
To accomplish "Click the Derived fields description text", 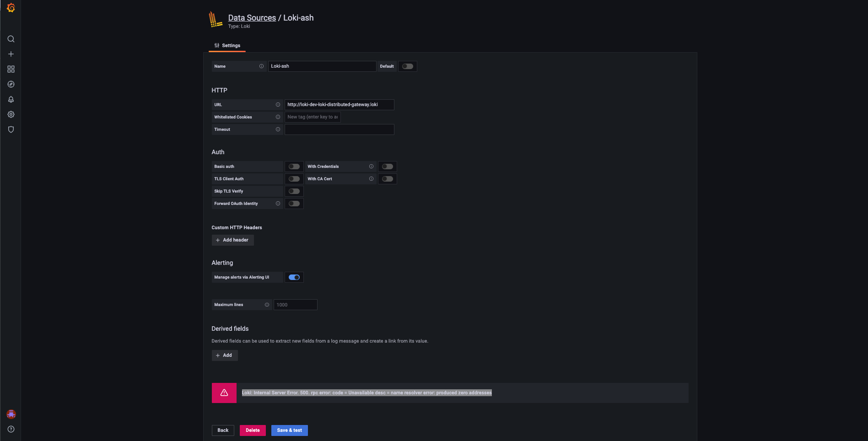I will click(x=320, y=341).
